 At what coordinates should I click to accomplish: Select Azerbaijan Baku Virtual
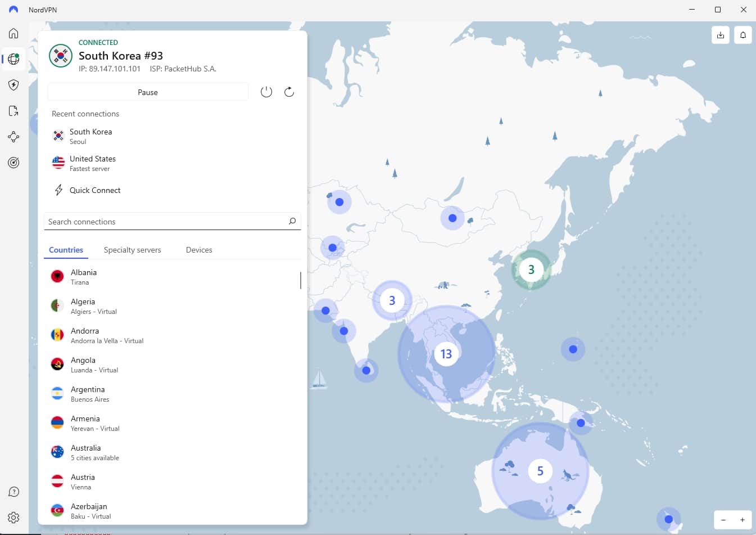(x=172, y=511)
